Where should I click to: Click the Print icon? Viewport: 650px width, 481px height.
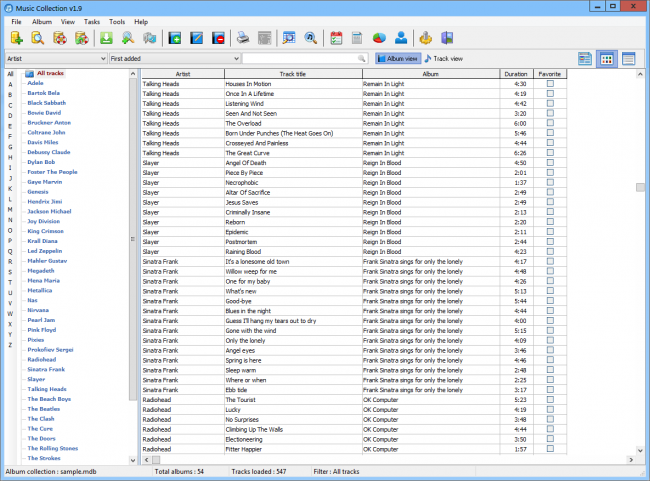click(243, 38)
